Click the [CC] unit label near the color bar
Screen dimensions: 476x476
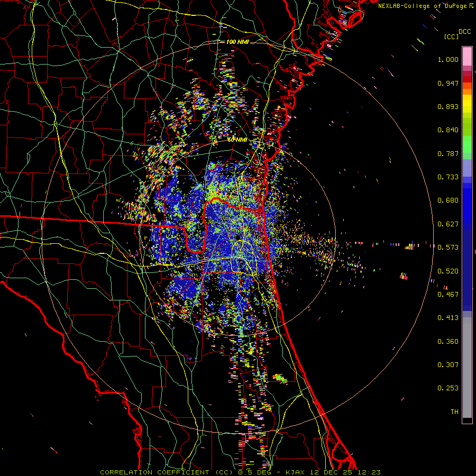click(x=452, y=36)
